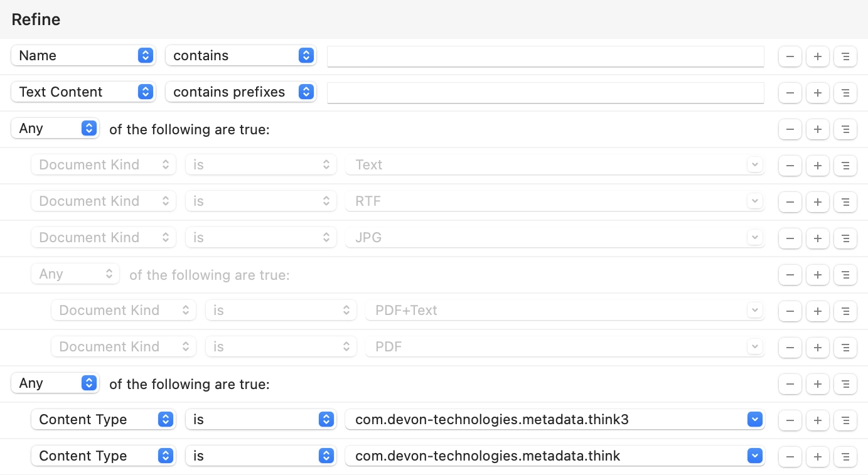The width and height of the screenshot is (868, 475).
Task: Remove the Name condition with its minus button
Action: pos(790,56)
